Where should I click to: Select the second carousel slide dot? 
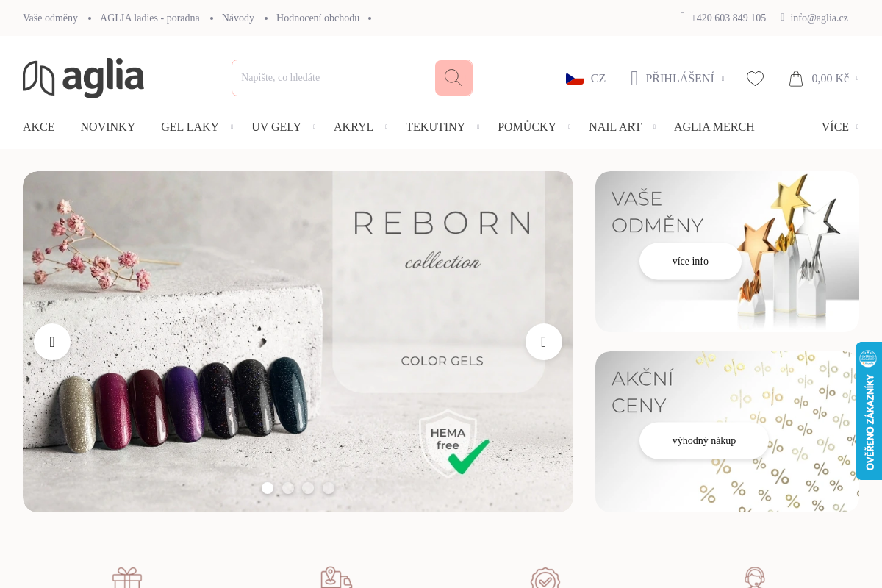tap(288, 488)
